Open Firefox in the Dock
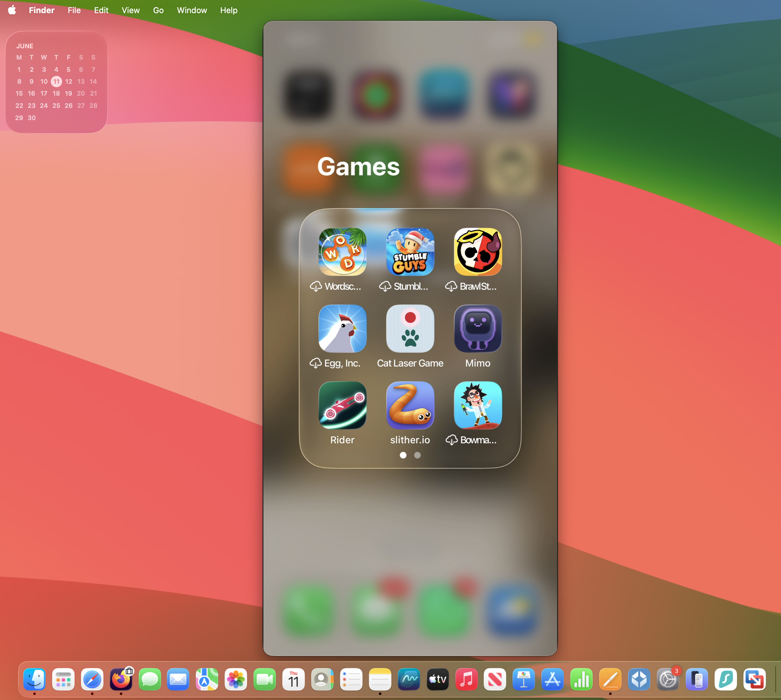The height and width of the screenshot is (700, 781). pos(121,679)
